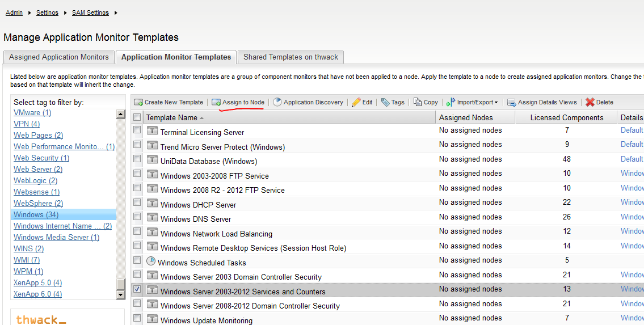The width and height of the screenshot is (644, 325).
Task: Click the Windows Network Load Balancing name
Action: click(x=216, y=234)
